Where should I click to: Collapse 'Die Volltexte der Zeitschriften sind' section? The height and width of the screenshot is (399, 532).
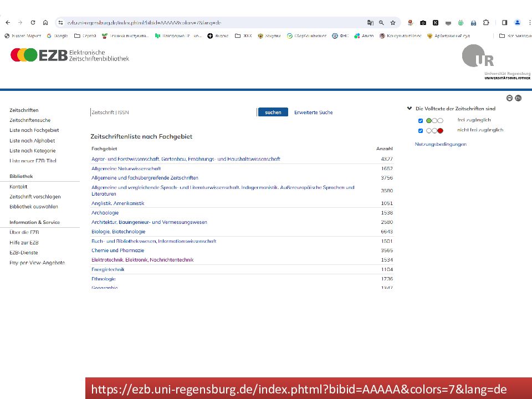click(410, 109)
